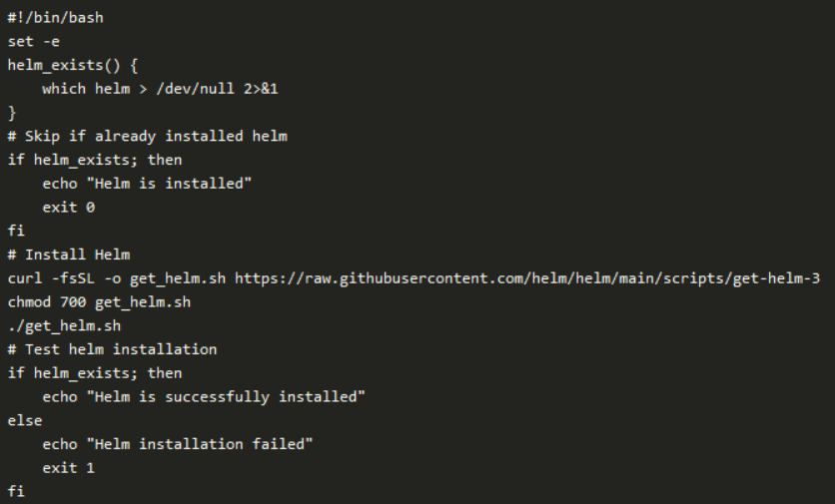Place cursor on the set -e line

click(x=34, y=41)
